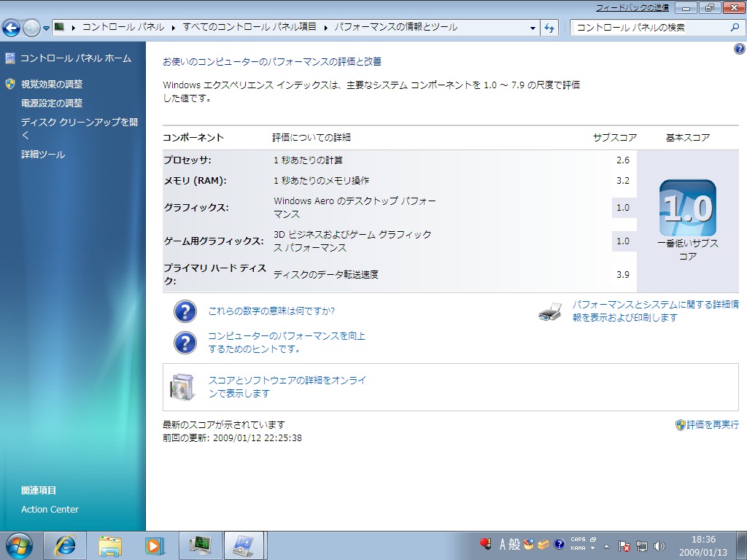Click the search magnifier icon
This screenshot has height=560, width=747.
point(735,28)
